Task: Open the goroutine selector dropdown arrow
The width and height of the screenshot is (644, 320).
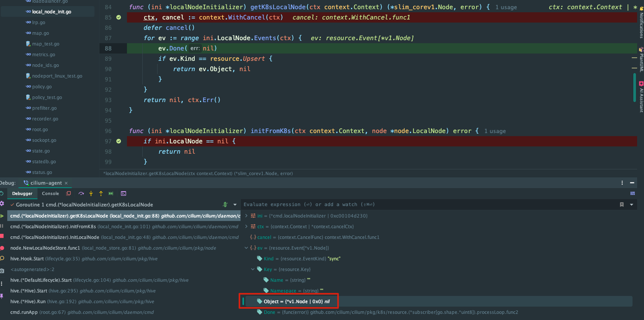Action: tap(235, 205)
